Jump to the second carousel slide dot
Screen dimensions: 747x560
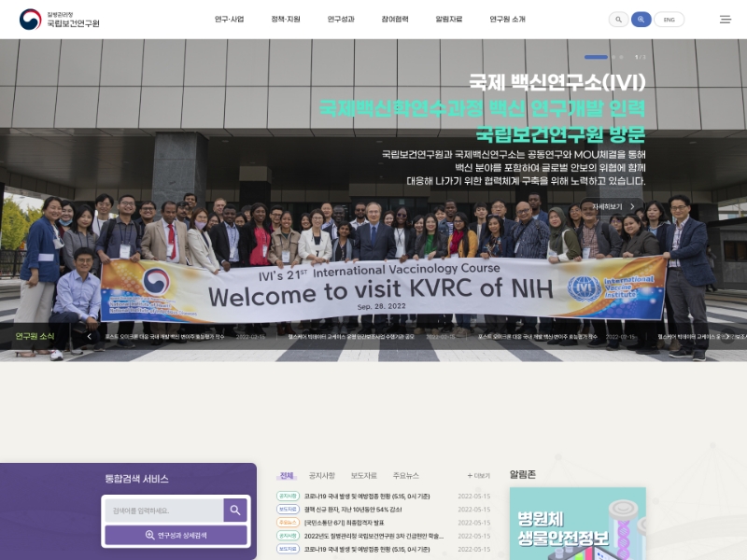click(613, 57)
